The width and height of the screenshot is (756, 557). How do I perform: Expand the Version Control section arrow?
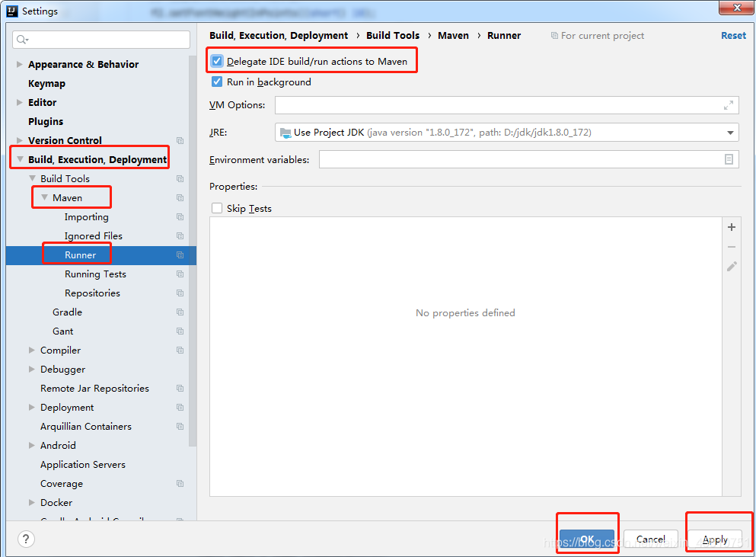(x=20, y=140)
